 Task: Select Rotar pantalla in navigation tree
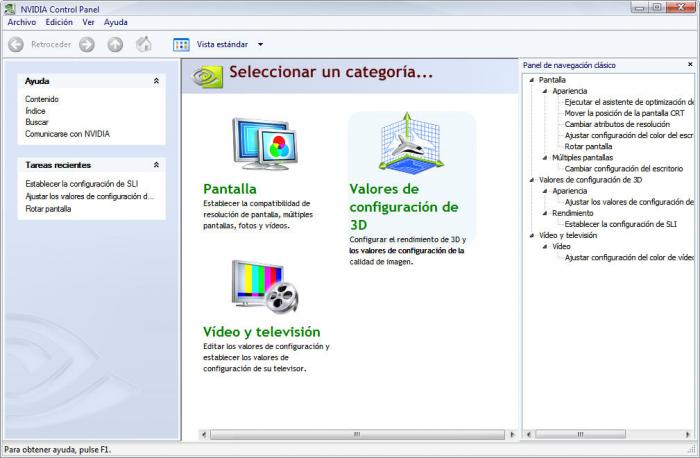pos(588,146)
